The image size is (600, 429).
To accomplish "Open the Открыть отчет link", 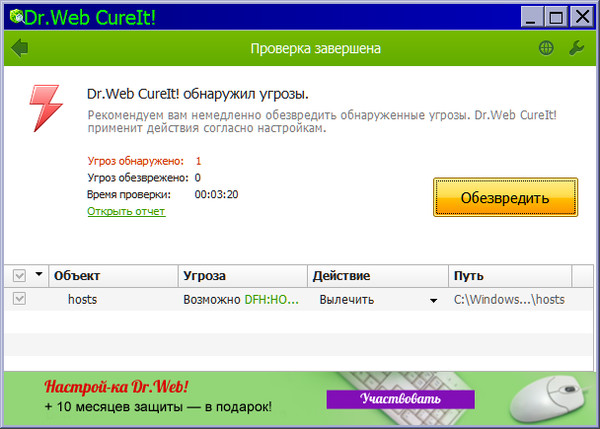I will [x=126, y=211].
